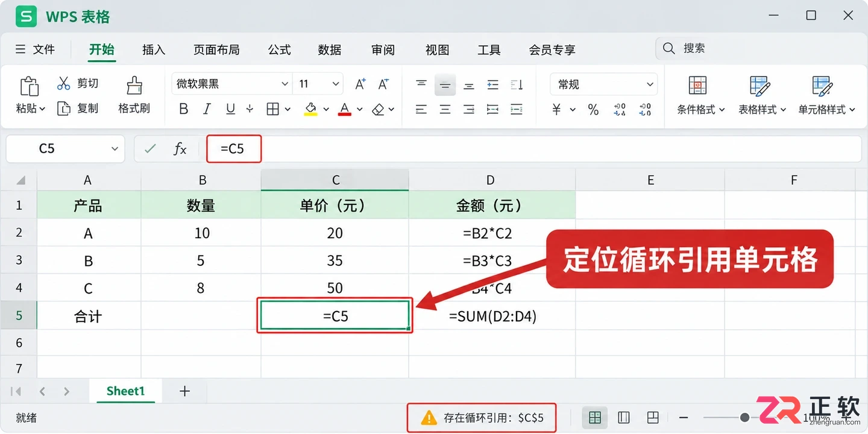Switch to page layout view icon
Image resolution: width=868 pixels, height=434 pixels.
(624, 417)
